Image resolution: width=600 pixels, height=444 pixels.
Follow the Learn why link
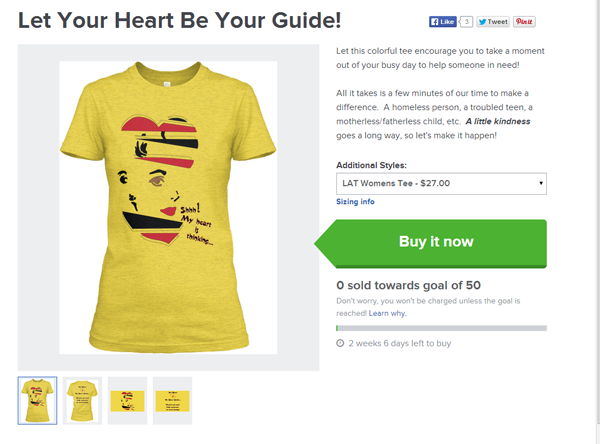tap(387, 313)
